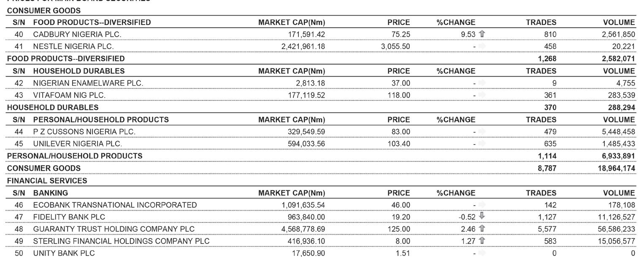Click Fidelity Bank's market cap value 963,840.00
The width and height of the screenshot is (644, 257).
(x=303, y=217)
